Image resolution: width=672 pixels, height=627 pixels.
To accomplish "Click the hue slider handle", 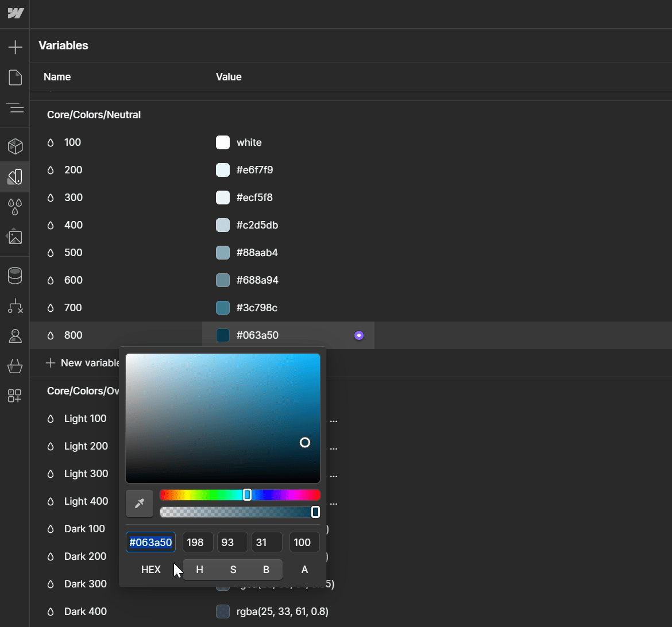I will (x=246, y=494).
